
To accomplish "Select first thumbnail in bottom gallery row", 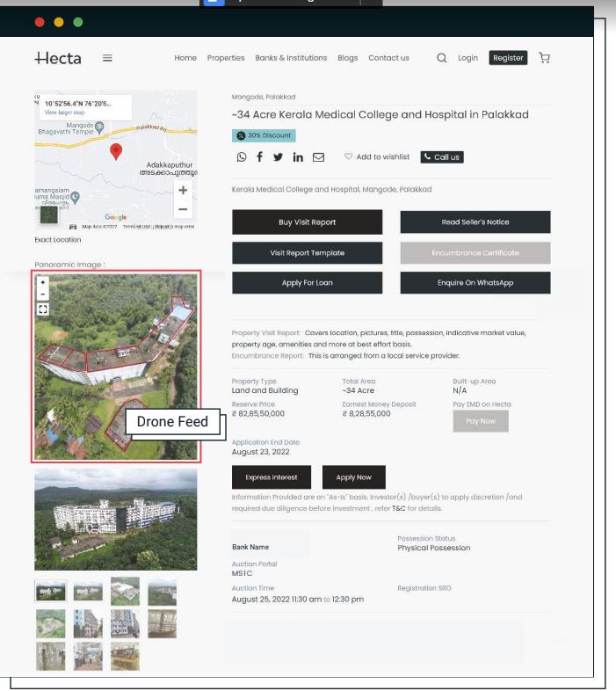I will (51, 656).
